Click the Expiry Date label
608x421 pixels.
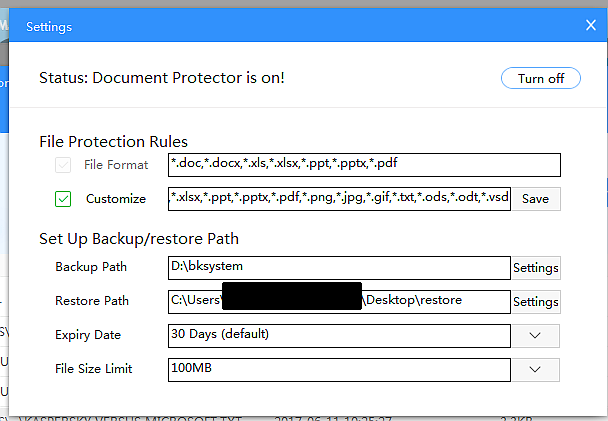[88, 335]
